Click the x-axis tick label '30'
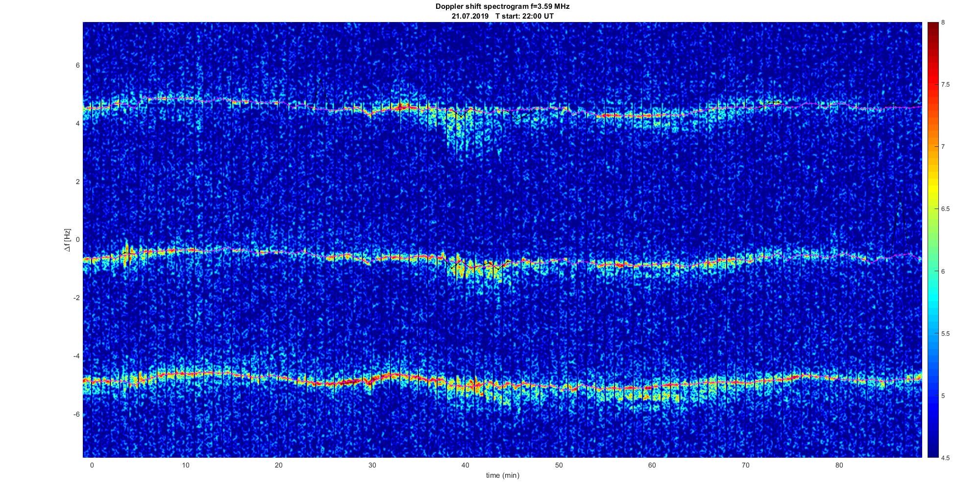 pyautogui.click(x=372, y=465)
